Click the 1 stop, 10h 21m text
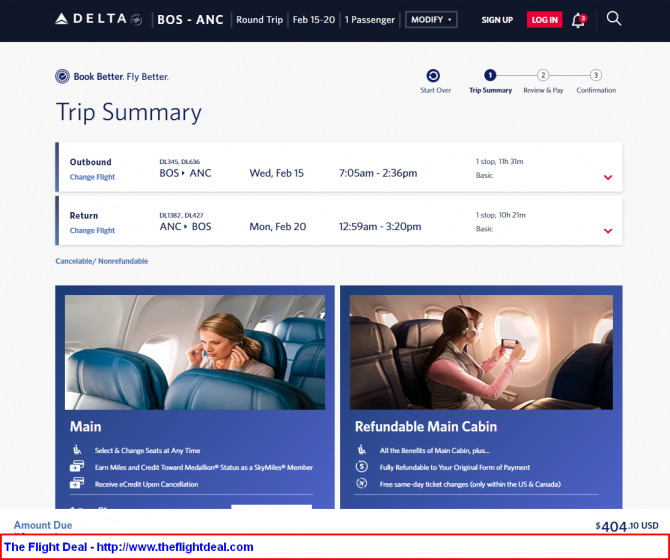Image resolution: width=670 pixels, height=560 pixels. point(500,215)
